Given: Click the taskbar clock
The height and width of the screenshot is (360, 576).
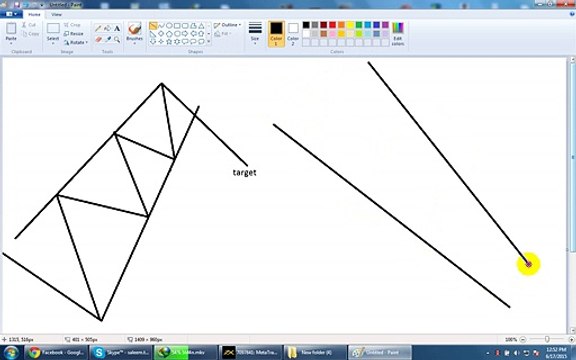Looking at the screenshot, I should (x=556, y=353).
